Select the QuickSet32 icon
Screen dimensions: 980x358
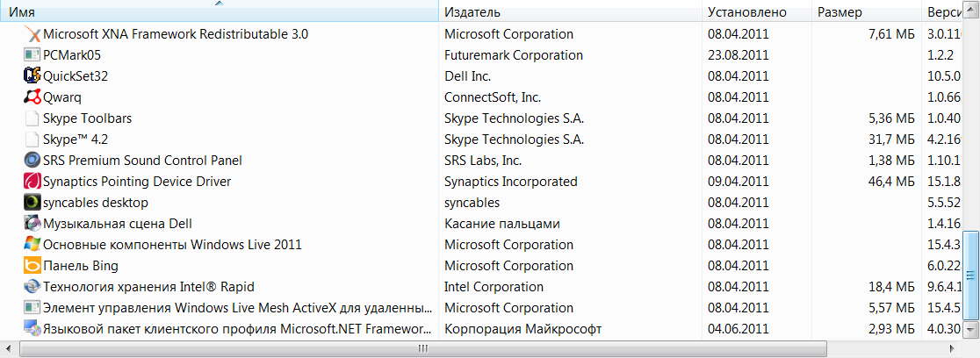32,76
